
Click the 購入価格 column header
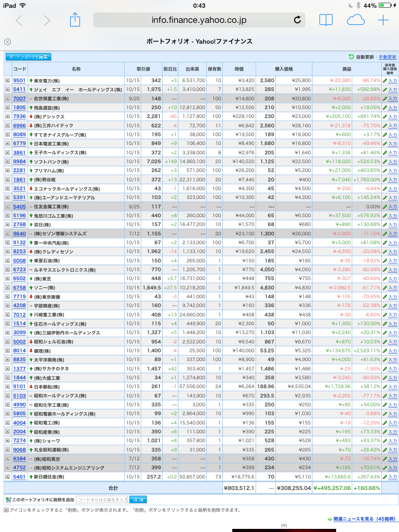pyautogui.click(x=284, y=69)
